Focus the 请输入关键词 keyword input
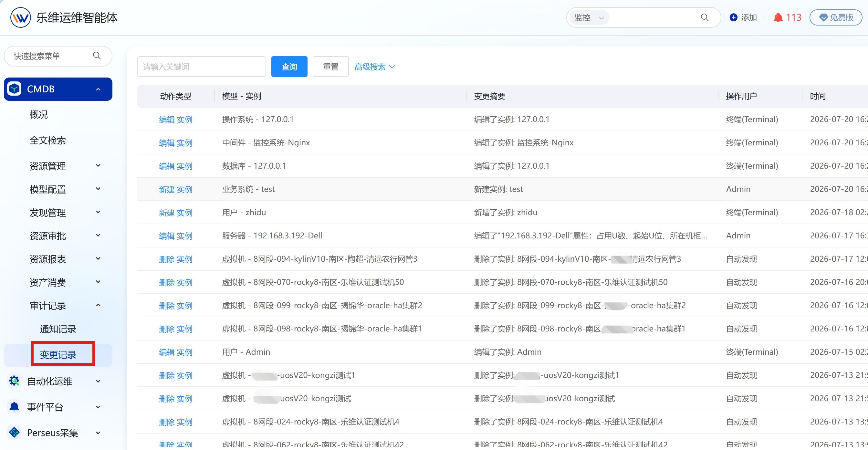This screenshot has width=868, height=450. pyautogui.click(x=201, y=67)
